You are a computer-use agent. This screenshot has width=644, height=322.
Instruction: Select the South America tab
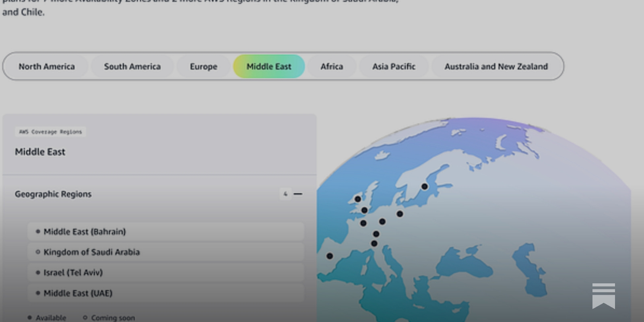pos(132,66)
